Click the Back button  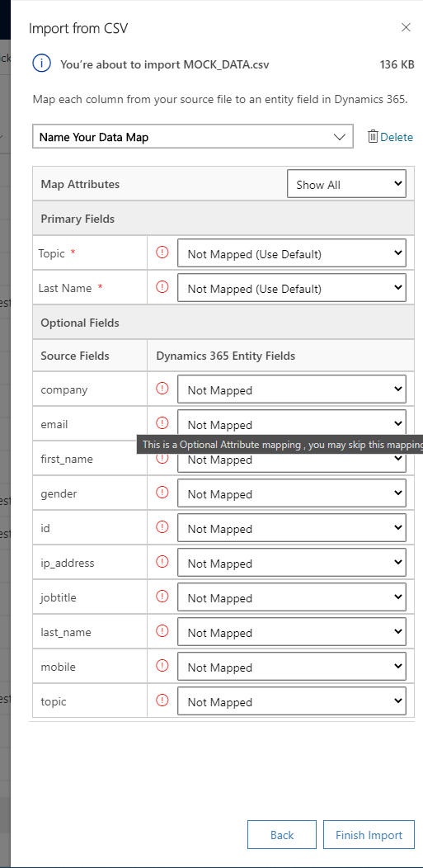tap(282, 834)
